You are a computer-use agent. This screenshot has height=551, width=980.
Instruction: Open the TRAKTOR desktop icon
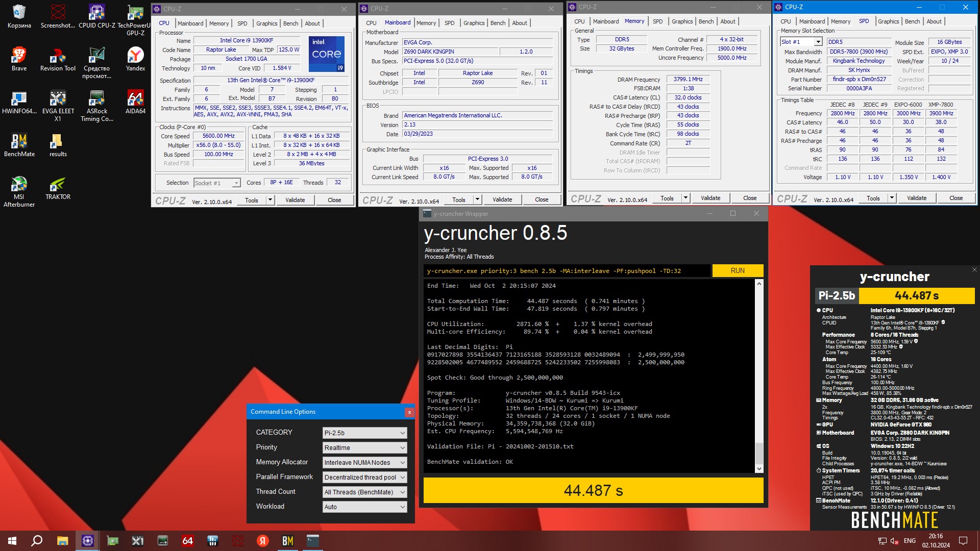[58, 188]
